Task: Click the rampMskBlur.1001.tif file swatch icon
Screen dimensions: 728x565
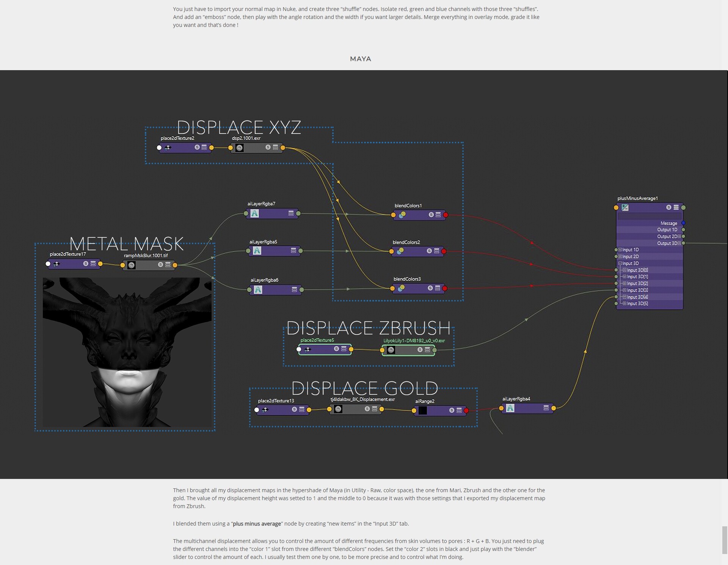Action: (x=131, y=265)
